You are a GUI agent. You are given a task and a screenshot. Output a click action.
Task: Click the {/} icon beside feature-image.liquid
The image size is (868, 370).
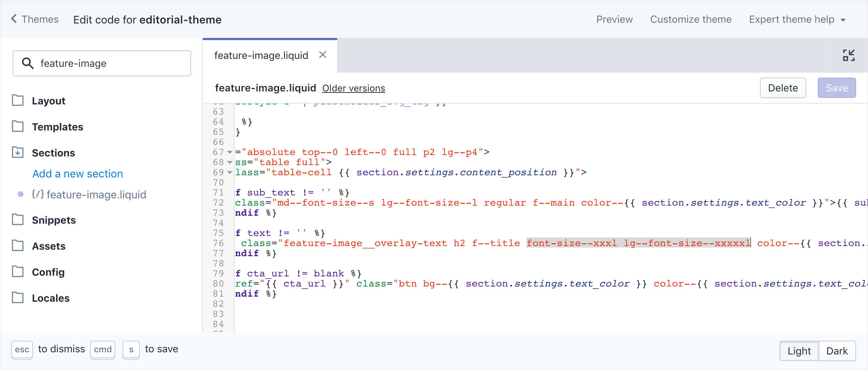click(38, 194)
